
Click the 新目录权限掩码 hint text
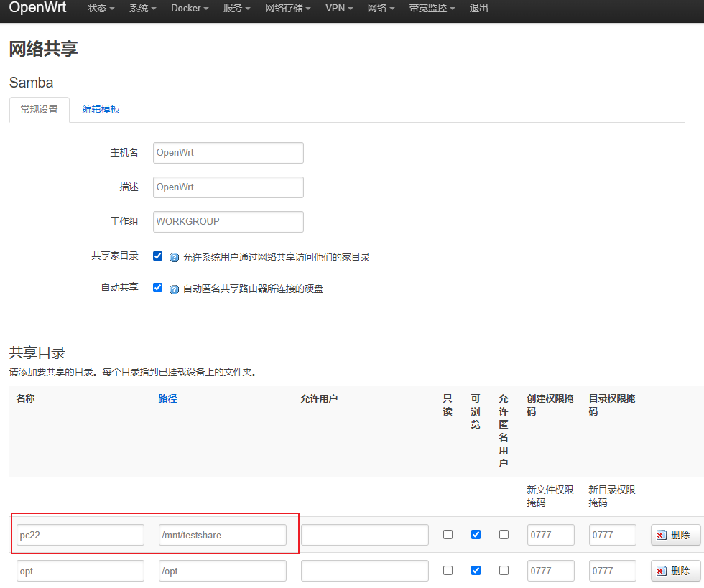pyautogui.click(x=612, y=496)
